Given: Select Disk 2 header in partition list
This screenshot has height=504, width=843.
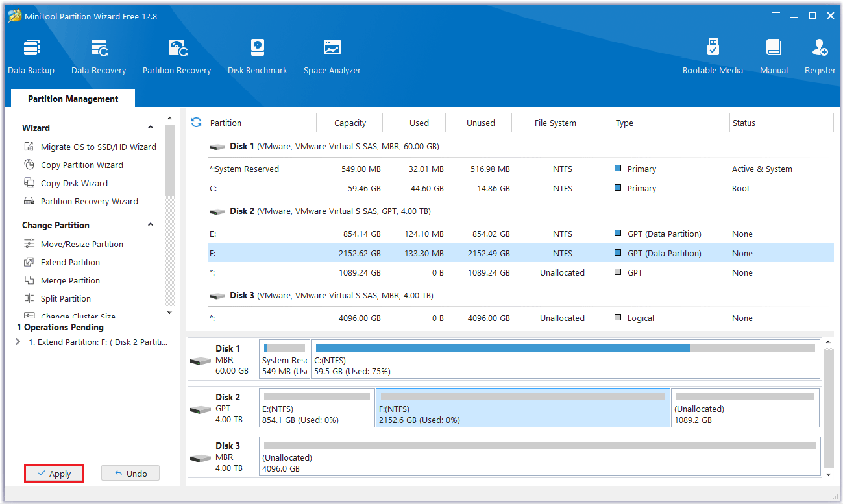Looking at the screenshot, I should pyautogui.click(x=520, y=211).
